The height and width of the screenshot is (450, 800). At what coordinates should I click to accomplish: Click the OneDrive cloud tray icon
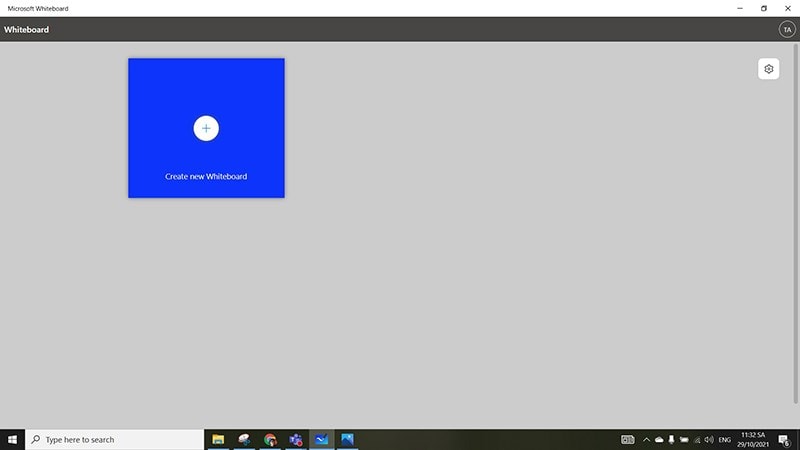click(659, 439)
